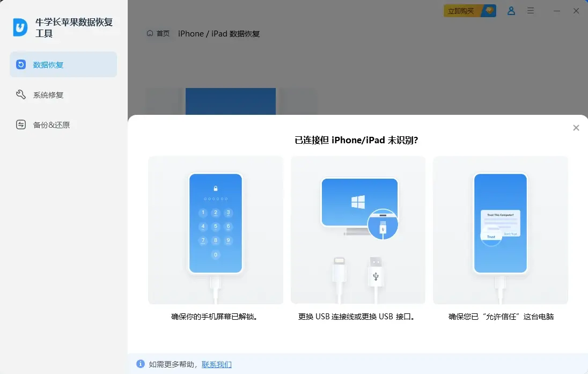Click the 首页 home breadcrumb
This screenshot has width=588, height=374.
(163, 34)
